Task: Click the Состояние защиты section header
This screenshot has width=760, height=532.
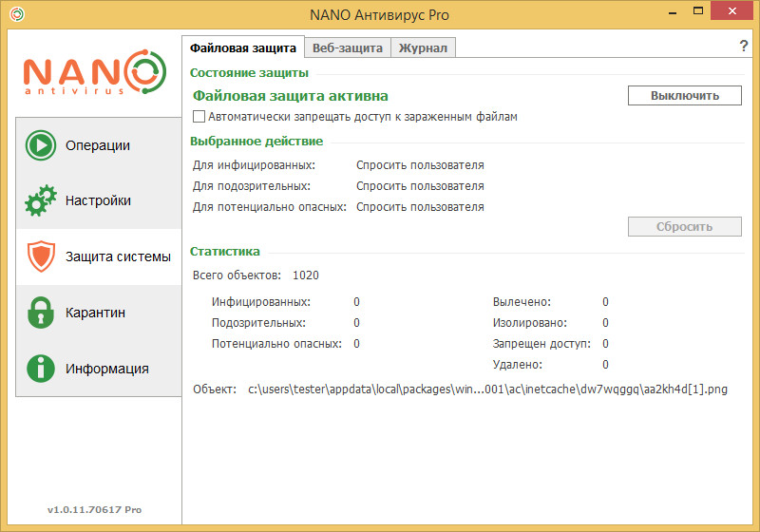Action: click(249, 73)
